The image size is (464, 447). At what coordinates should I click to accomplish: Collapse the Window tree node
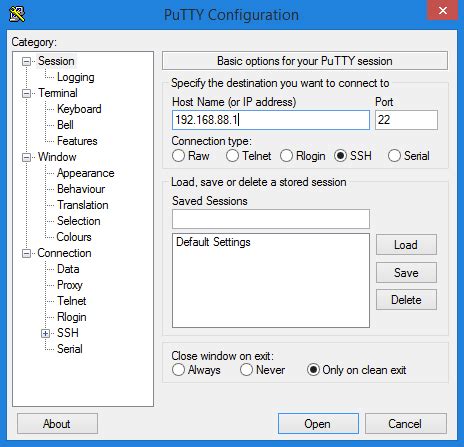point(26,157)
